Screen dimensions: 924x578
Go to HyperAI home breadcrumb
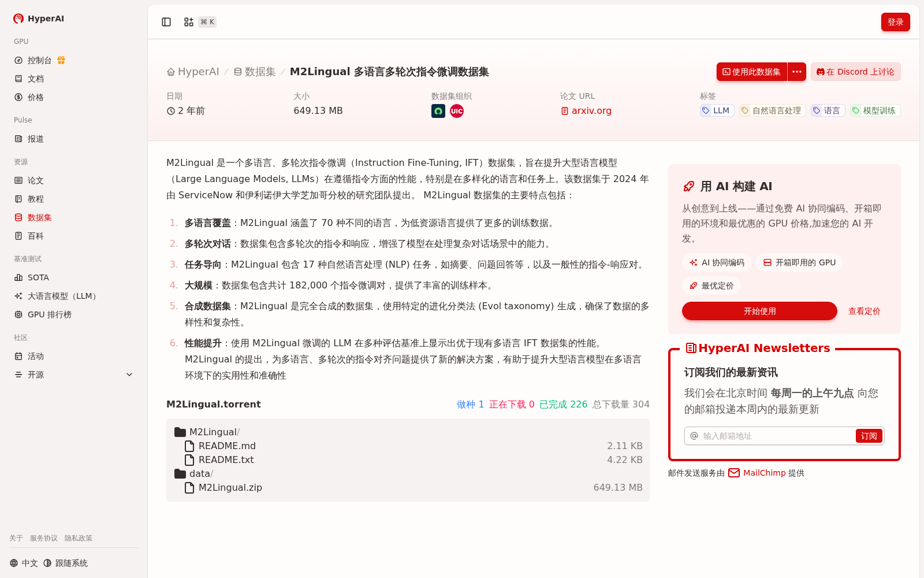(x=193, y=72)
